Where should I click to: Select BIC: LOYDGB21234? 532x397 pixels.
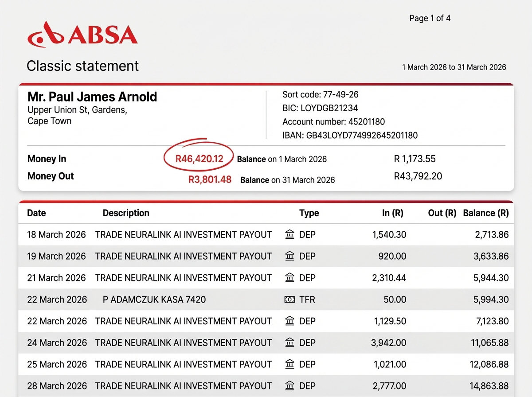click(x=320, y=108)
